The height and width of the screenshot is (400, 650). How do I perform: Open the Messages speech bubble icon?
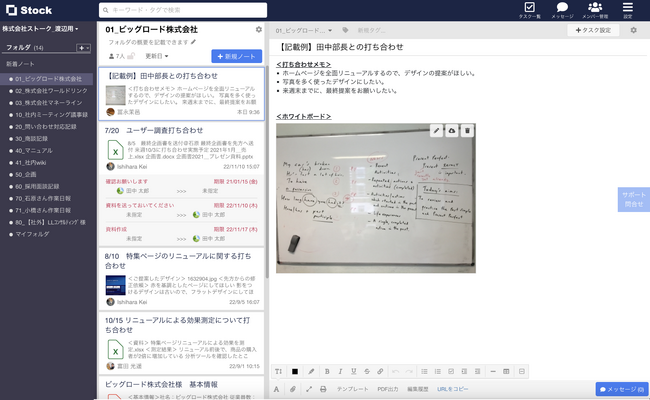point(562,10)
